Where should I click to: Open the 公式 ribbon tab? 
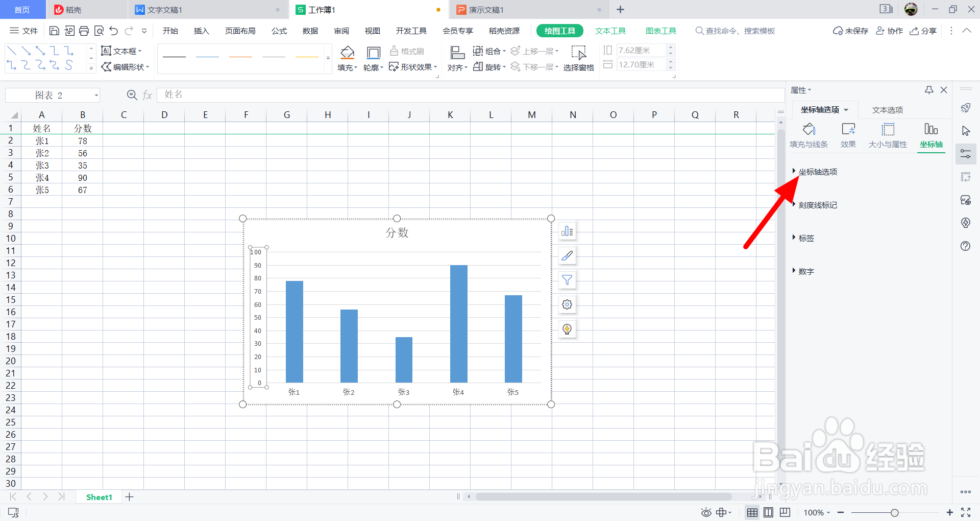click(x=279, y=31)
